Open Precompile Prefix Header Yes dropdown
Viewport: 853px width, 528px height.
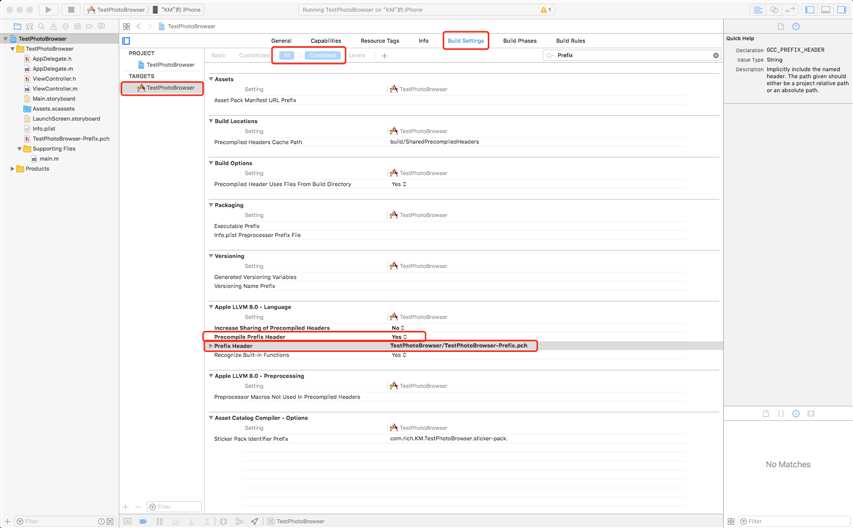[399, 337]
